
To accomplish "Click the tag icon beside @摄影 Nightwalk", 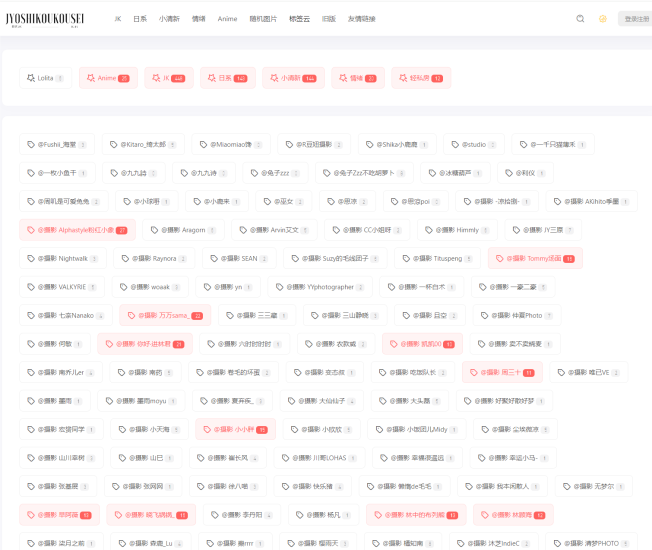I will [x=31, y=258].
